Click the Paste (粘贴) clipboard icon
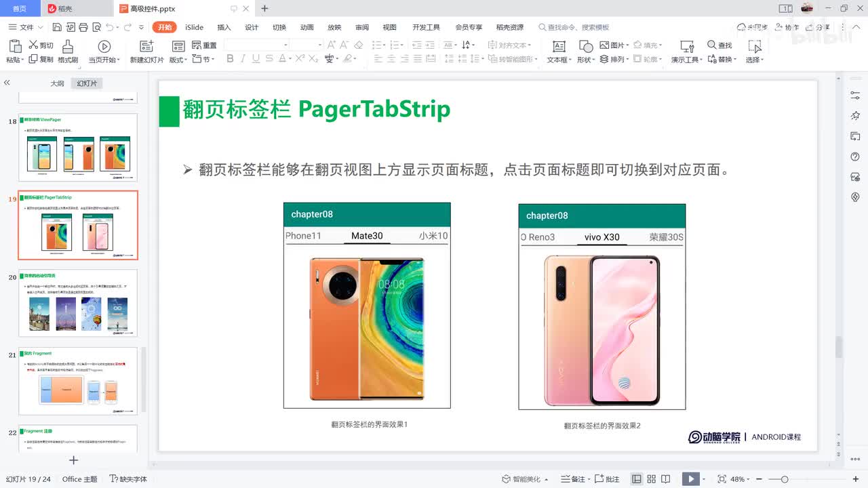The image size is (868, 488). tap(15, 46)
